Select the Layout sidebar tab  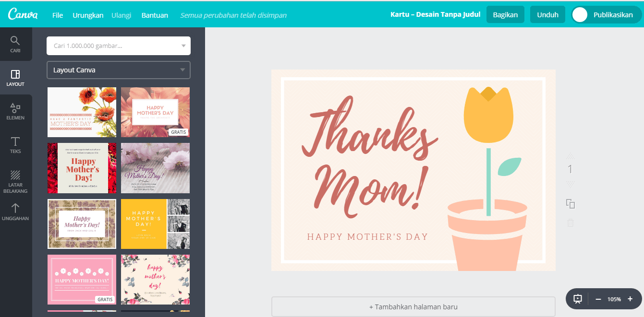tap(15, 78)
